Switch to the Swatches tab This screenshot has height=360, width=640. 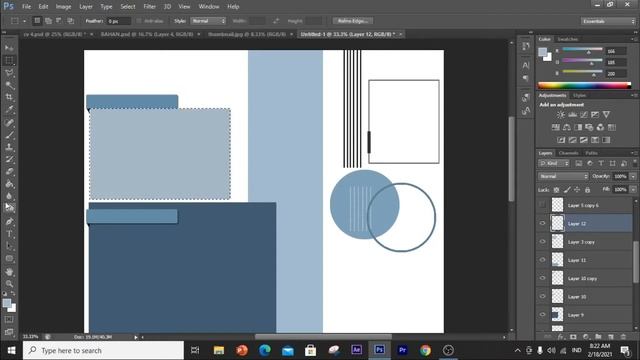568,39
